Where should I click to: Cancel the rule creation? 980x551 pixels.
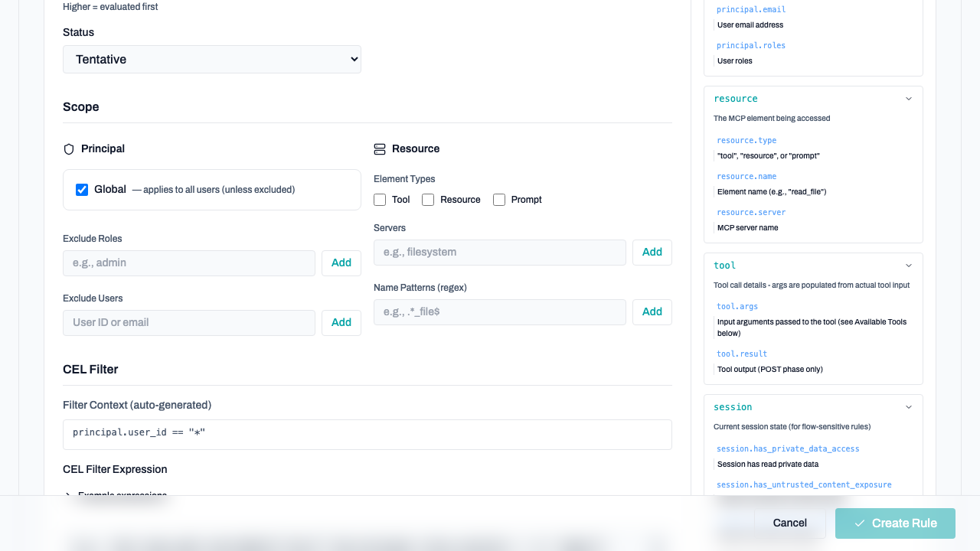click(x=789, y=523)
